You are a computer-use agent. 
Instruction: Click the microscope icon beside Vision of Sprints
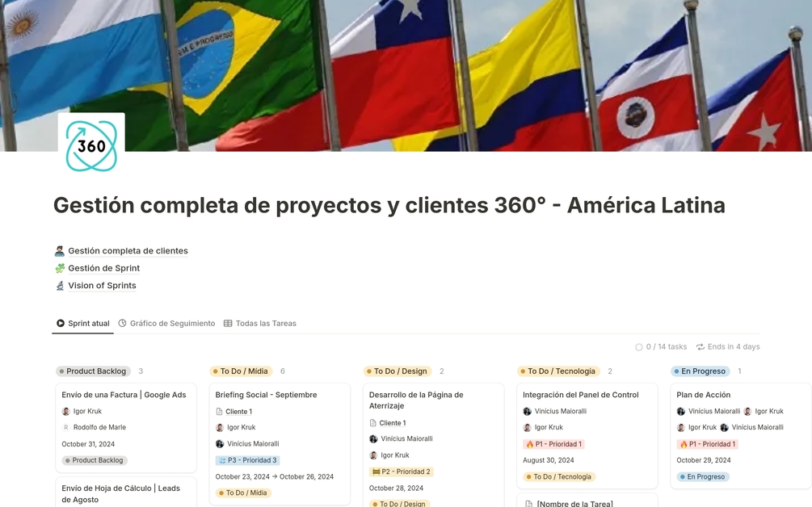point(60,286)
